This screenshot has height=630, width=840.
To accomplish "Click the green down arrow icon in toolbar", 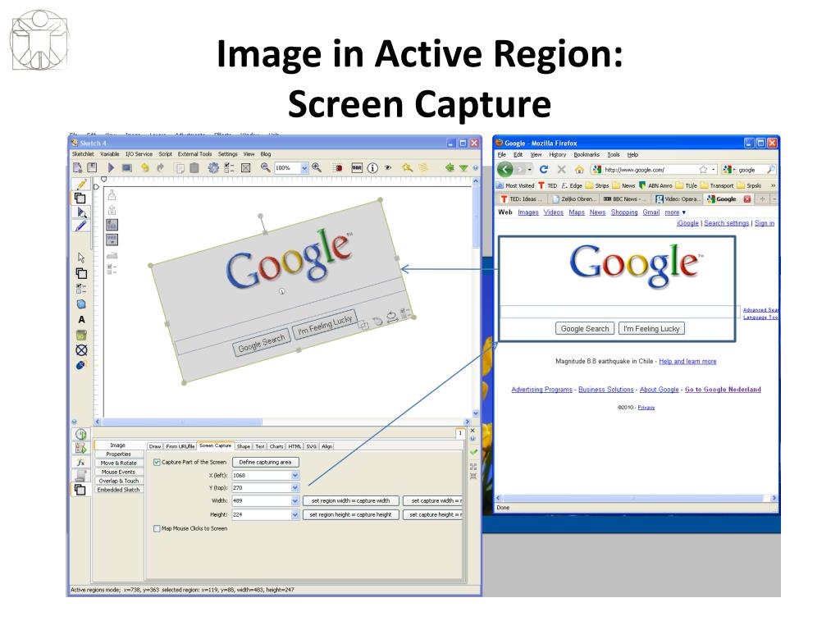I will click(463, 168).
